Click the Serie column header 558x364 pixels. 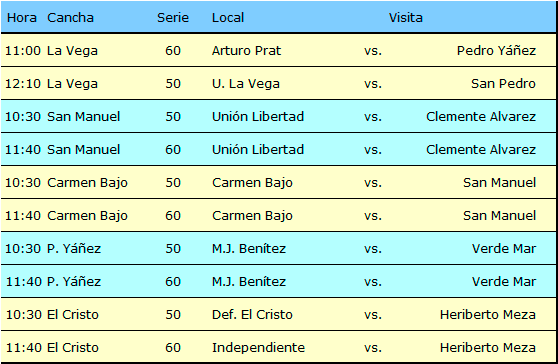(173, 17)
